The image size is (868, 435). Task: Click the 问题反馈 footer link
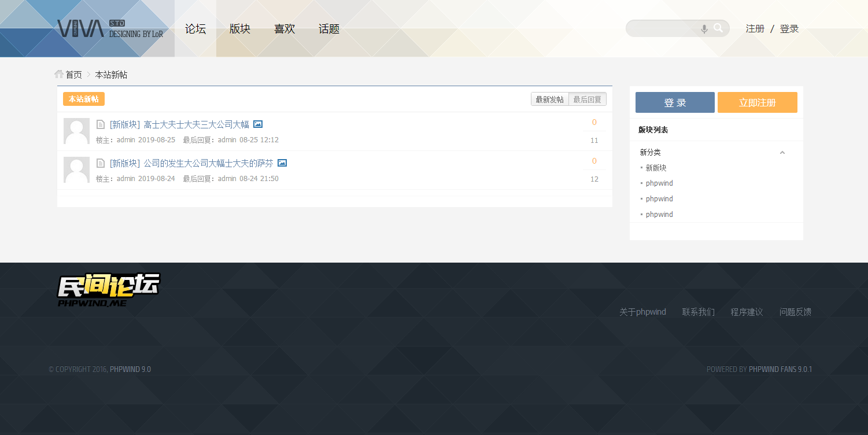(x=795, y=312)
